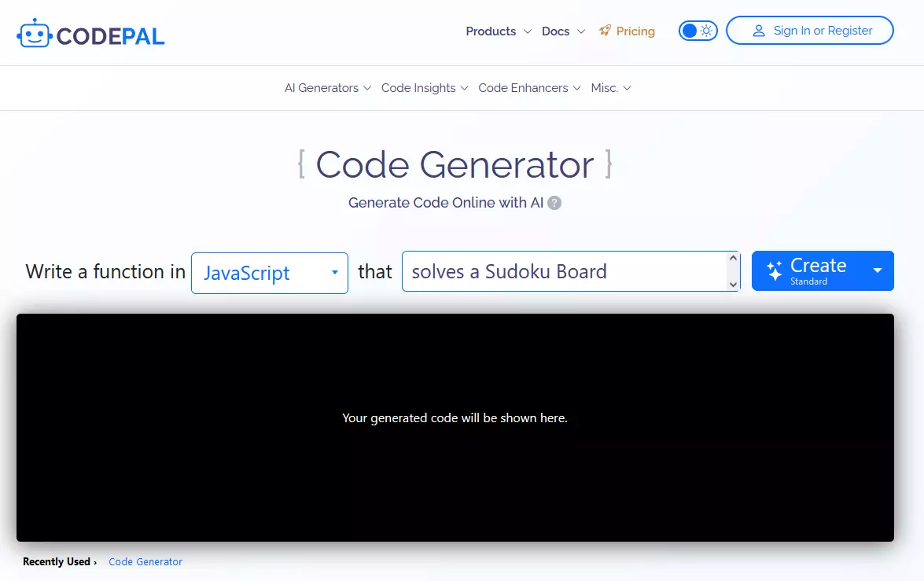Click 'Your generated code will be shown here.'
The width and height of the screenshot is (924, 581).
pyautogui.click(x=455, y=417)
